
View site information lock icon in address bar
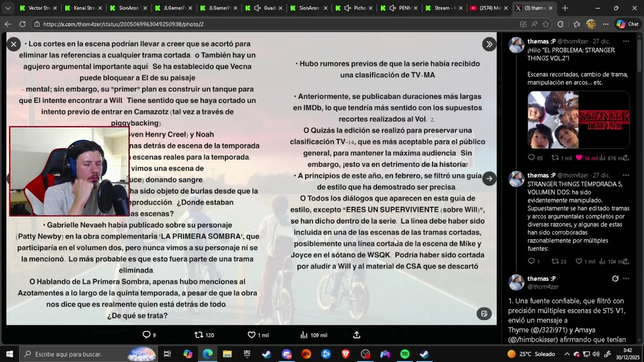point(37,24)
